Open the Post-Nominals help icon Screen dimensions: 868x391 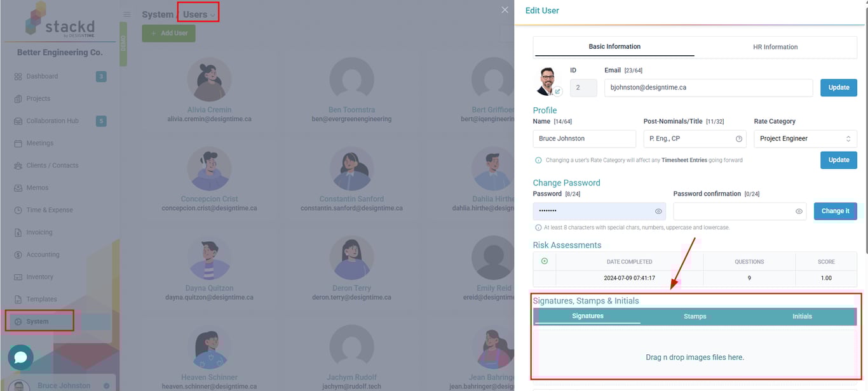pos(739,138)
